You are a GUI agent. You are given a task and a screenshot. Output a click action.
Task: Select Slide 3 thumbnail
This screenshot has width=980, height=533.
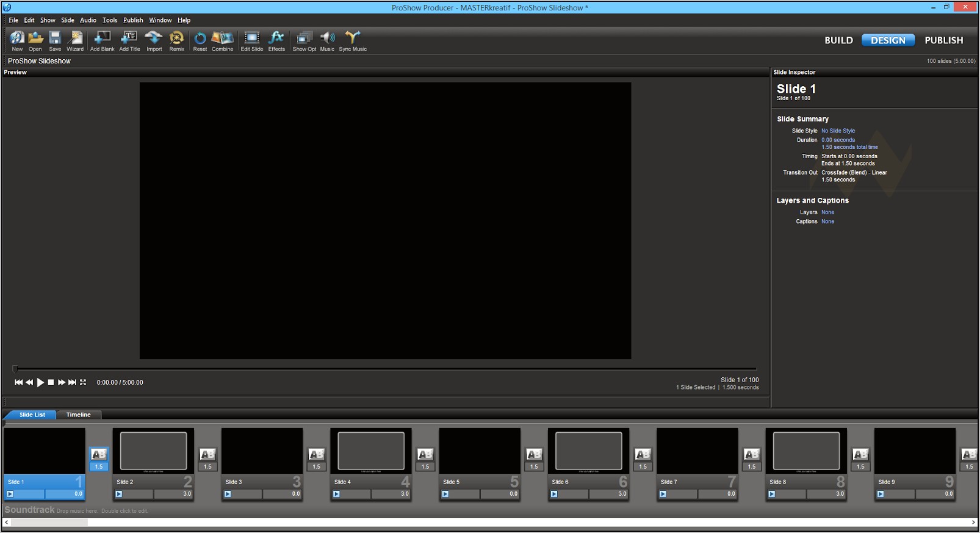262,451
